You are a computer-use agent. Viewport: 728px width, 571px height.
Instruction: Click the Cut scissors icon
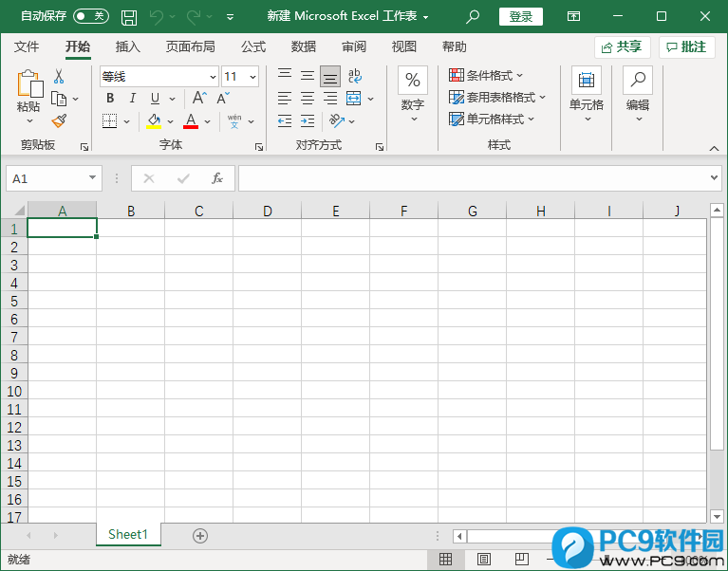59,76
